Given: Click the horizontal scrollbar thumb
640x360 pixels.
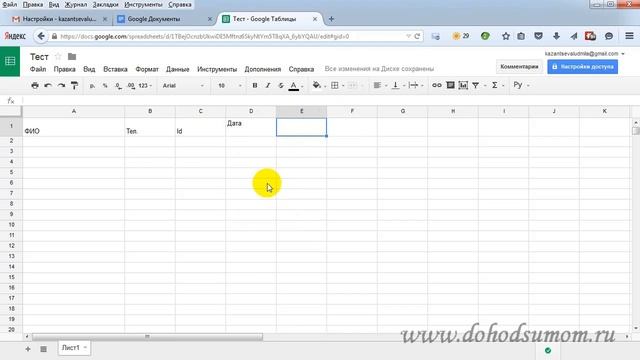Looking at the screenshot, I should pyautogui.click(x=147, y=337).
